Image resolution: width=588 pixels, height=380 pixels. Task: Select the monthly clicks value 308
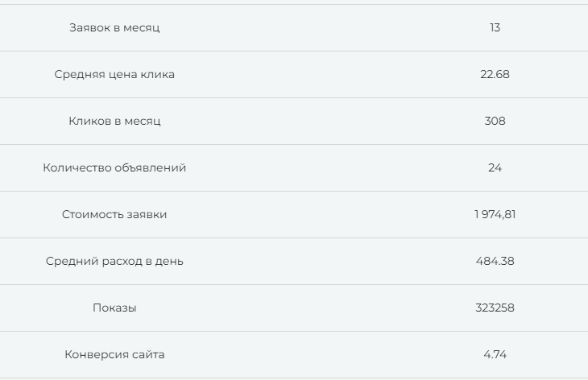click(495, 121)
